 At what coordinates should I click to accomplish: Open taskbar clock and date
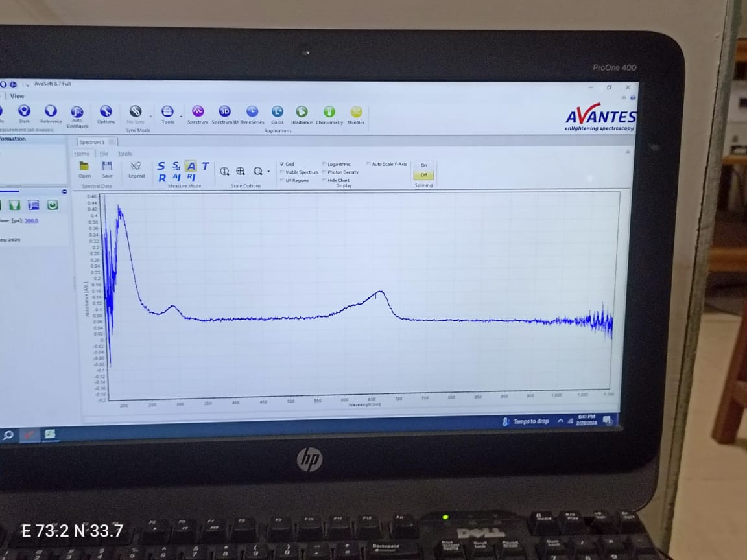(586, 419)
